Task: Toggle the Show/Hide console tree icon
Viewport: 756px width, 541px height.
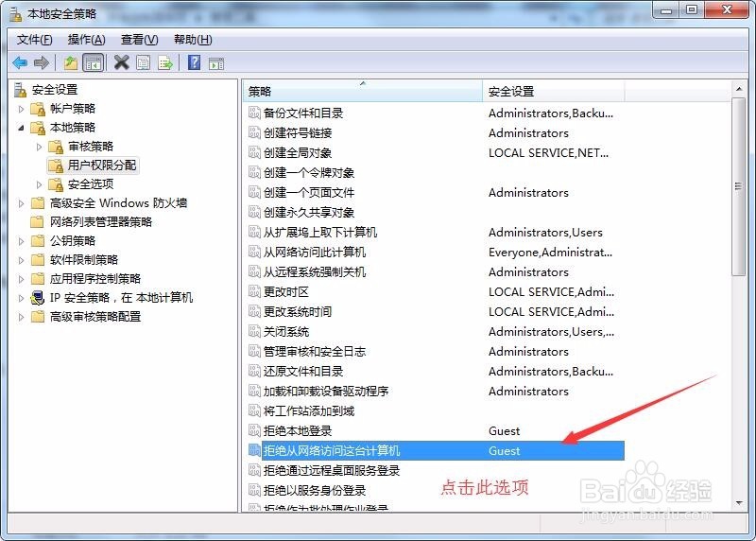Action: coord(93,62)
